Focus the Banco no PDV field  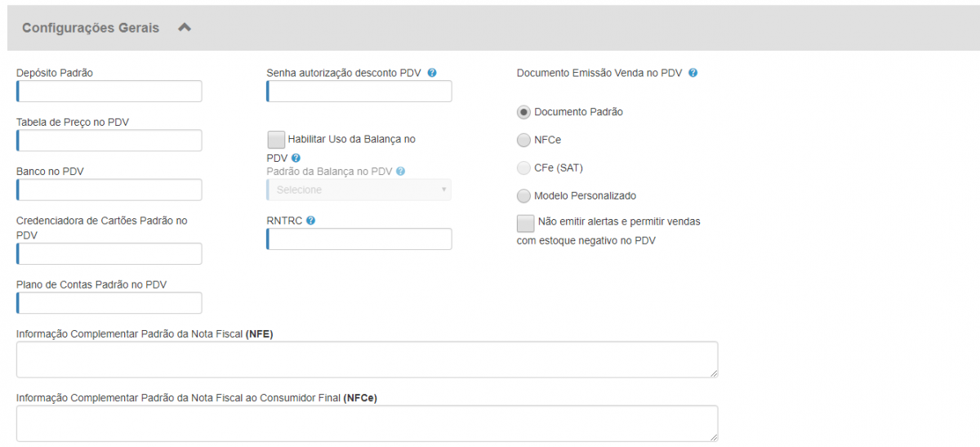click(x=109, y=190)
